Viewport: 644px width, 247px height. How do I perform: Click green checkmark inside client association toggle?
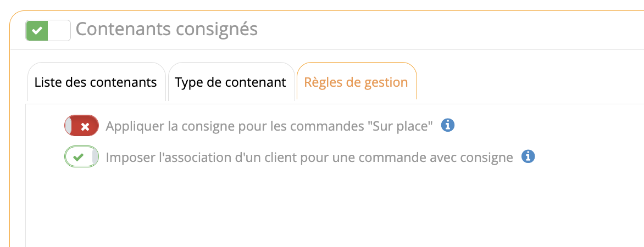[x=79, y=157]
